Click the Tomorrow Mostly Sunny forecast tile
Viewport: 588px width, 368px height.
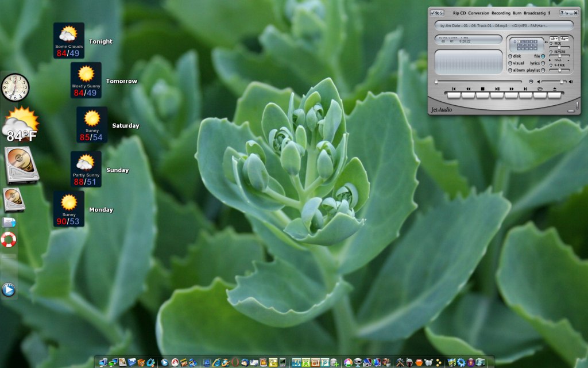(x=86, y=80)
